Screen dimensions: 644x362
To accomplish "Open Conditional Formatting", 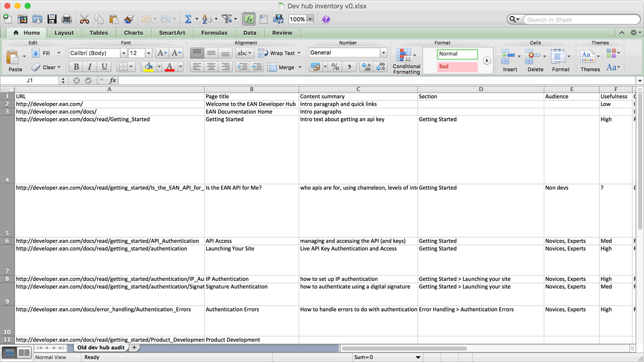I will pyautogui.click(x=406, y=61).
